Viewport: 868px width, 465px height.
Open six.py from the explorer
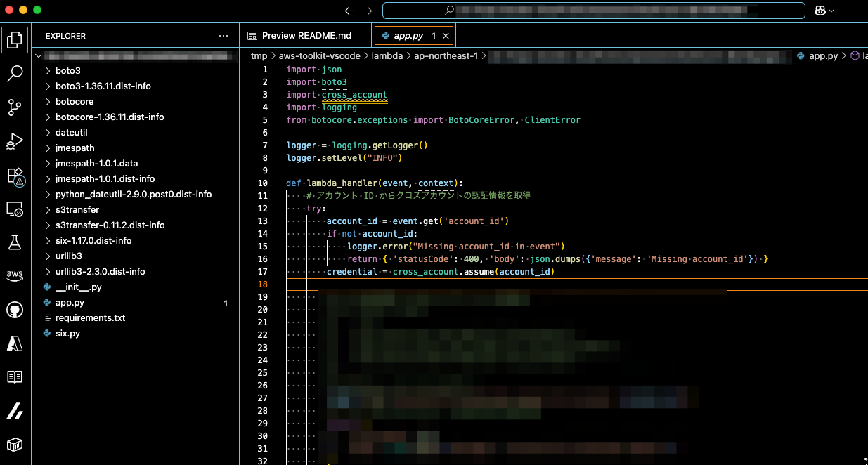coord(67,334)
